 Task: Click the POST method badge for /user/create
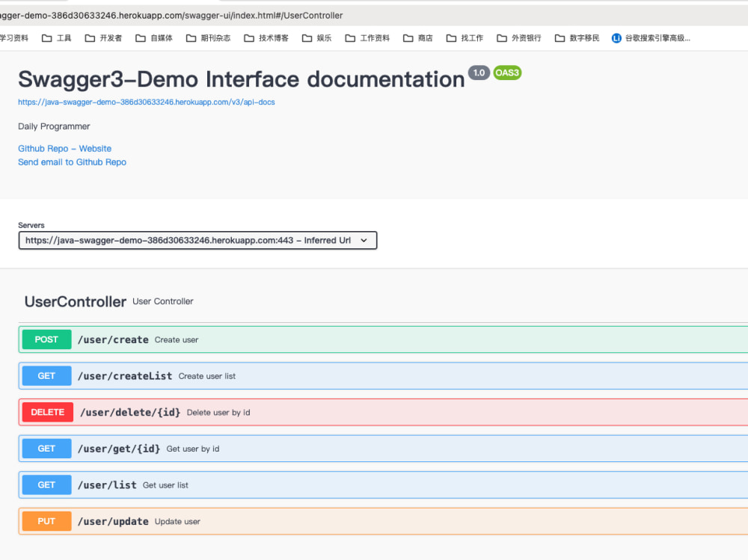click(46, 339)
